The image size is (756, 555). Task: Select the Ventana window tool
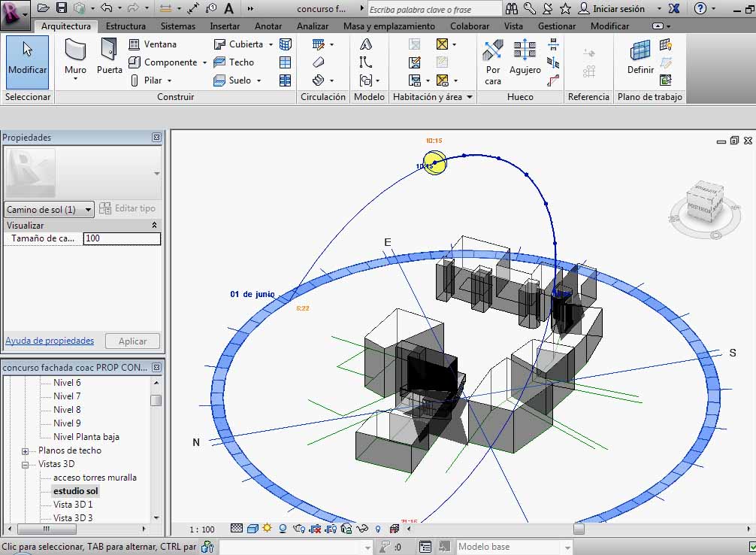point(153,44)
